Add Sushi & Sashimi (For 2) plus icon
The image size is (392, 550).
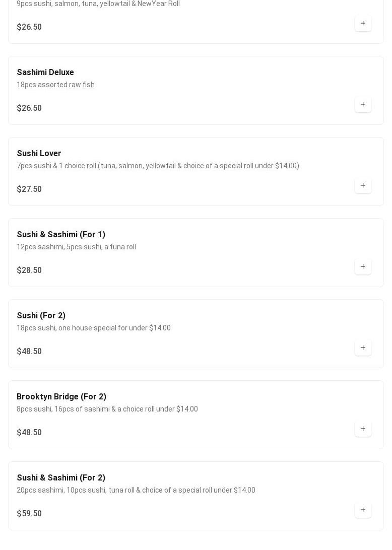point(363,510)
